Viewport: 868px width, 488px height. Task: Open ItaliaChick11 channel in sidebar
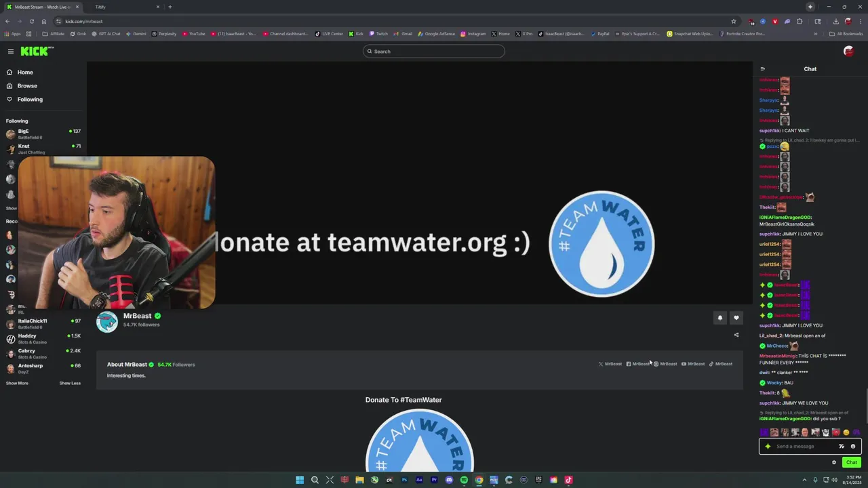point(43,323)
